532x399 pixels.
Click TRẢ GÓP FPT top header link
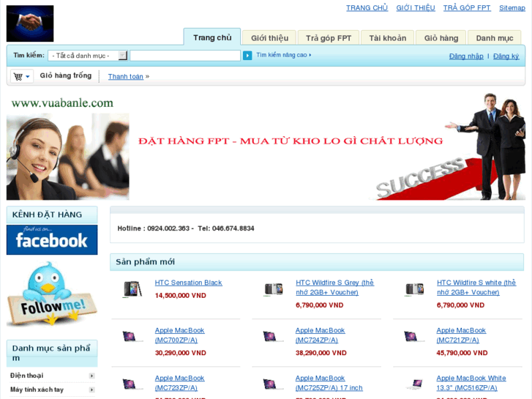[x=467, y=8]
